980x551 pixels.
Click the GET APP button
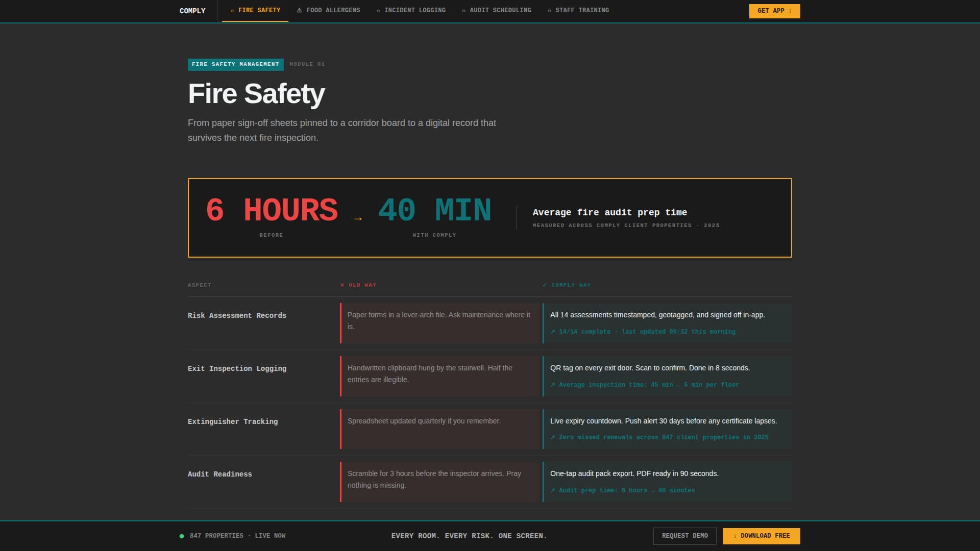[774, 11]
